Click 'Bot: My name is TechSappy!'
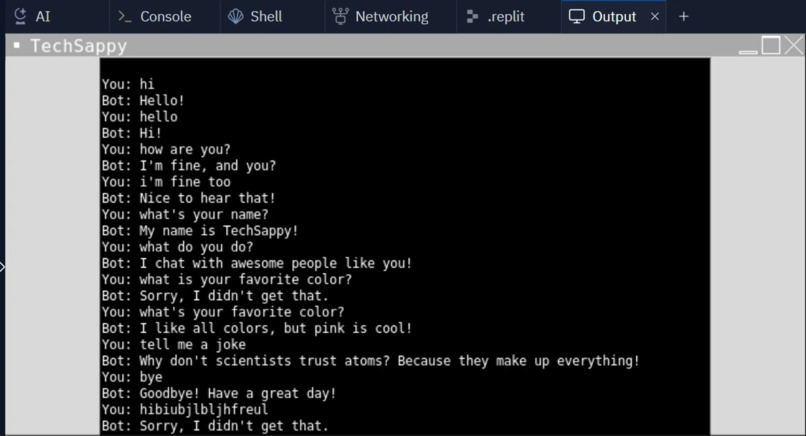Screen dimensions: 806x436 [x=200, y=231]
